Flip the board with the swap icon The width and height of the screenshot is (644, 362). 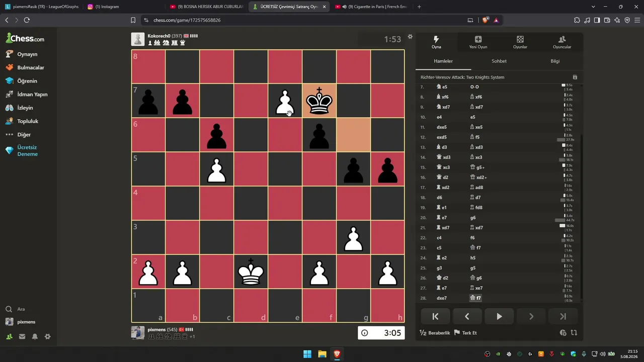point(574,333)
